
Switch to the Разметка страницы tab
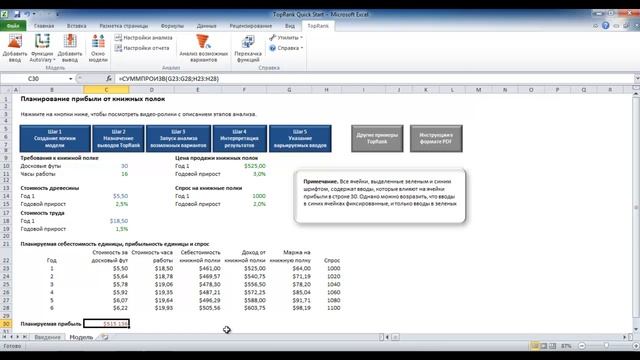pyautogui.click(x=124, y=26)
